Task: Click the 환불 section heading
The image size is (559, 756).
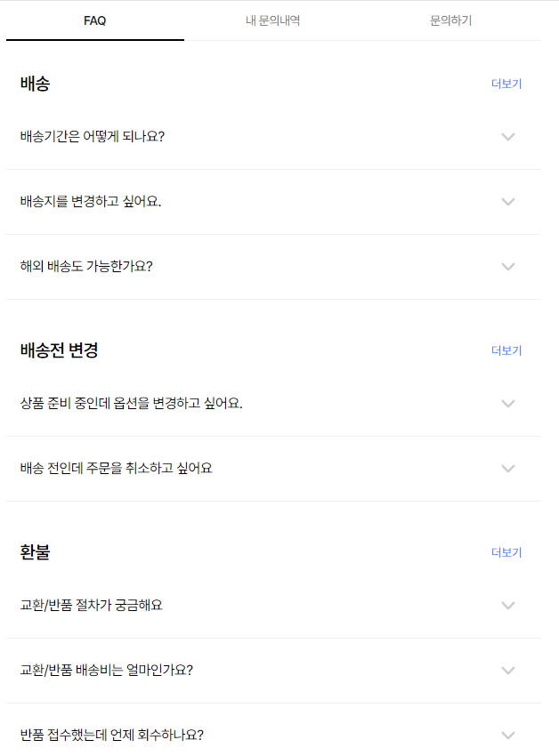Action: 36,551
